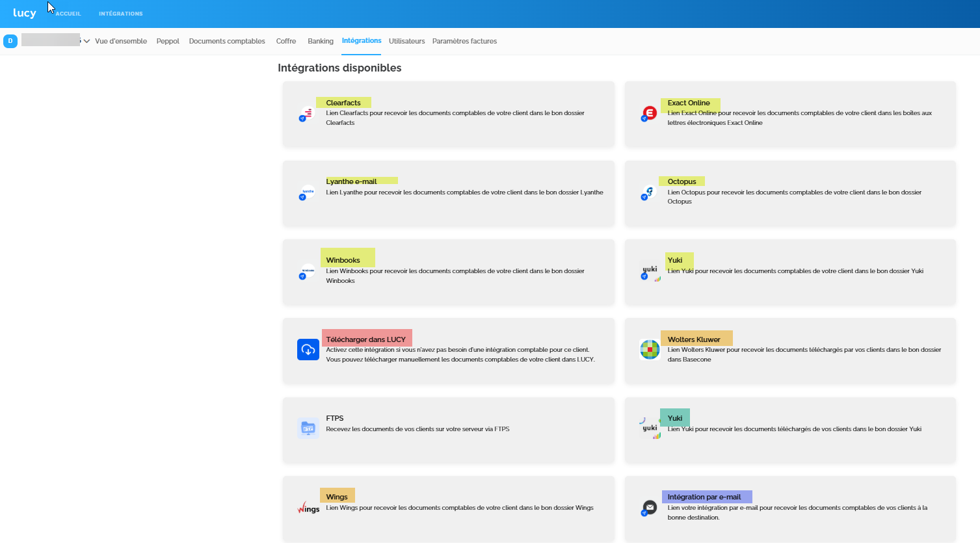This screenshot has height=543, width=980.
Task: Select the Winbooks integration title
Action: click(x=343, y=260)
